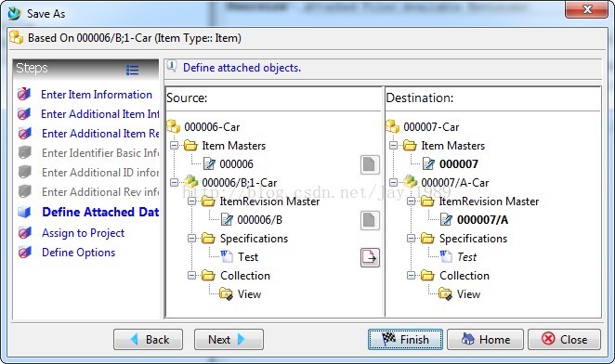Image resolution: width=615 pixels, height=364 pixels.
Task: Click the Close button at bottom
Action: 564,339
